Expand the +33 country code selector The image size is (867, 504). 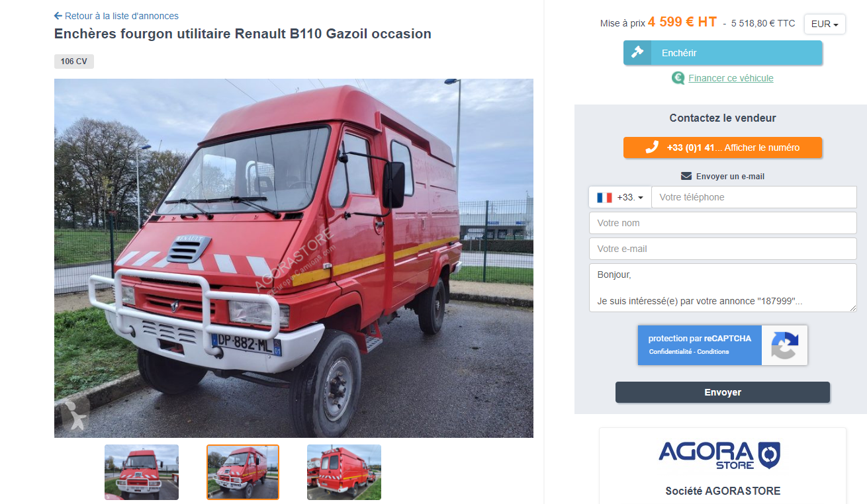620,197
